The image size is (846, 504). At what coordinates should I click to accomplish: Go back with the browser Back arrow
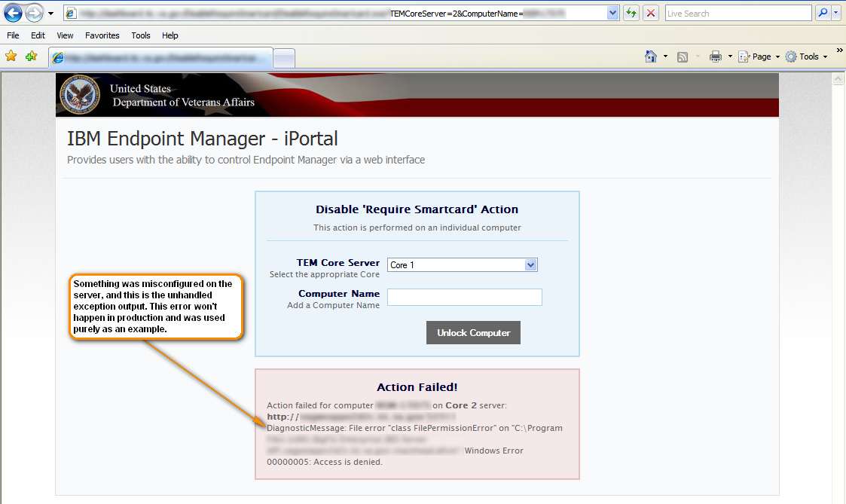[13, 13]
